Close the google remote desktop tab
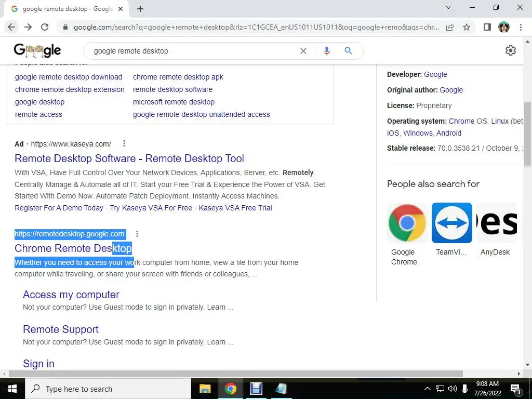This screenshot has width=532, height=399. point(121,9)
